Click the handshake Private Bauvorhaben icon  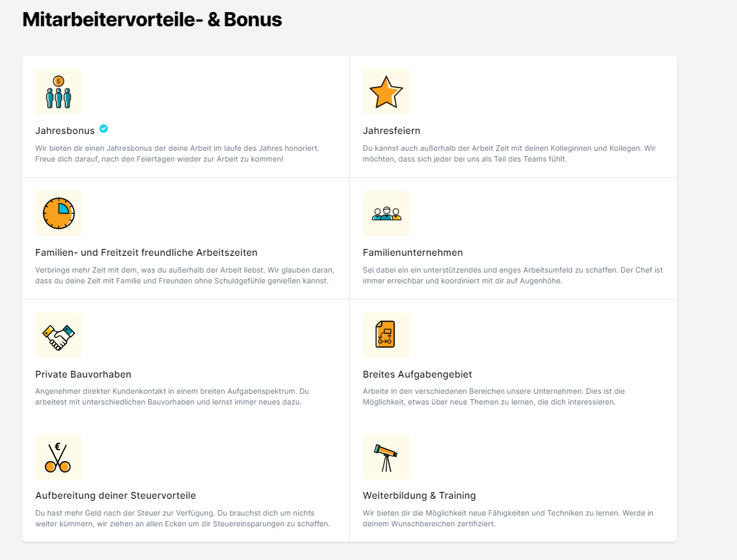(59, 335)
